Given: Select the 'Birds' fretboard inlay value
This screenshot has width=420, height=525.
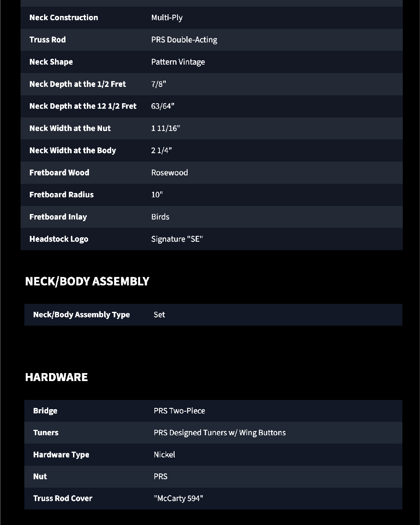Looking at the screenshot, I should click(160, 217).
